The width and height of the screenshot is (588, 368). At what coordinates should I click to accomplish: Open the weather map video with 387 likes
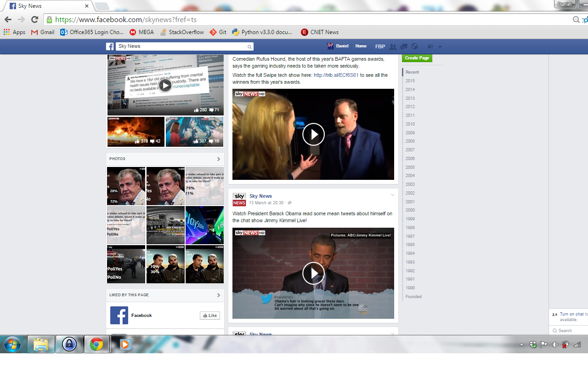point(194,132)
